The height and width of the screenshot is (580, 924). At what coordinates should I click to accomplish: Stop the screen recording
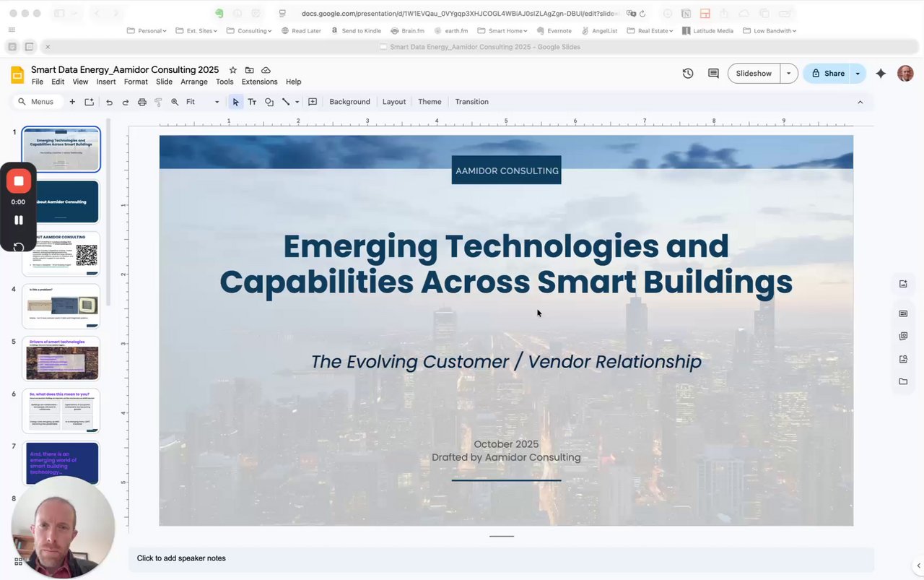point(19,181)
